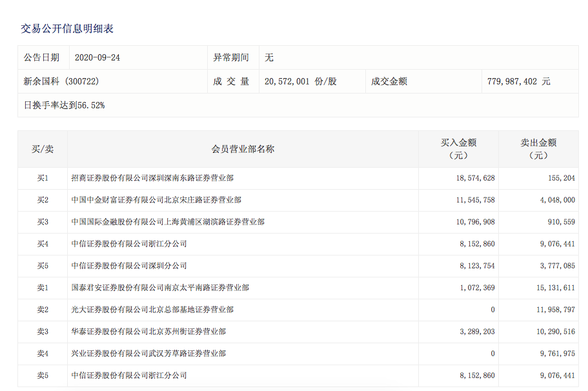588x391 pixels.
Task: Select the 779,987,402 元 turnover value
Action: tap(519, 82)
